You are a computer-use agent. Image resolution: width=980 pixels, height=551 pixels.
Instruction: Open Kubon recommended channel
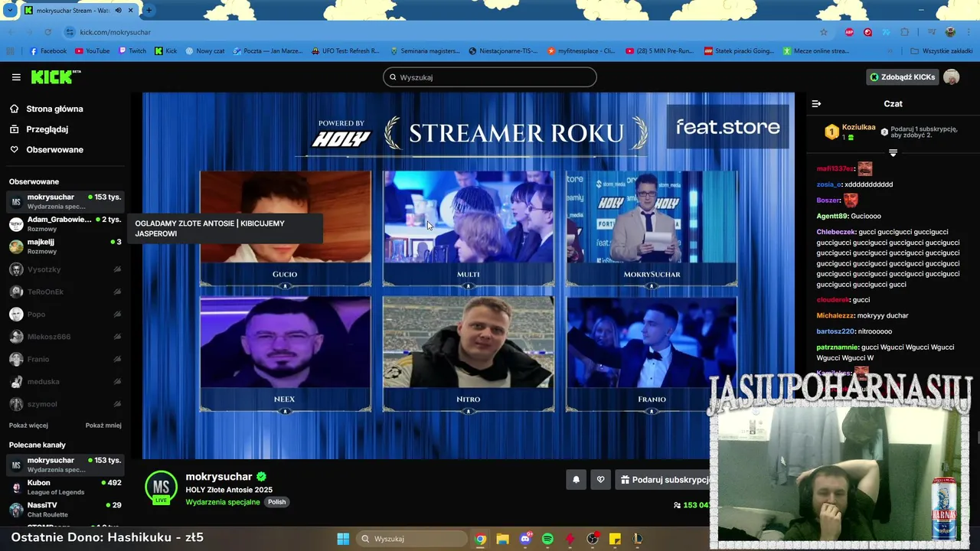tap(65, 487)
